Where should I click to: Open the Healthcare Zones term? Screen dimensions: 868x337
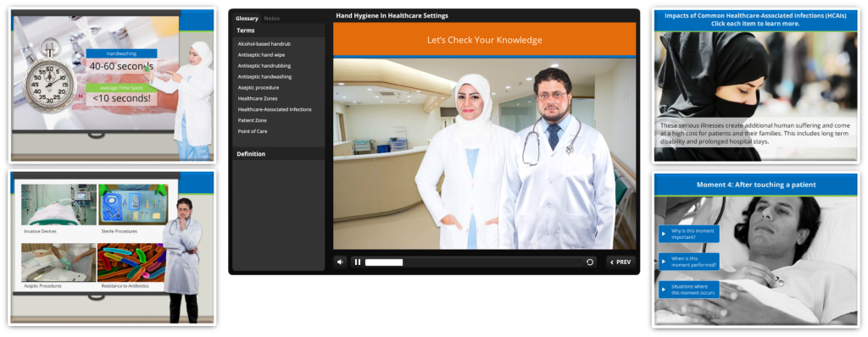pos(259,98)
